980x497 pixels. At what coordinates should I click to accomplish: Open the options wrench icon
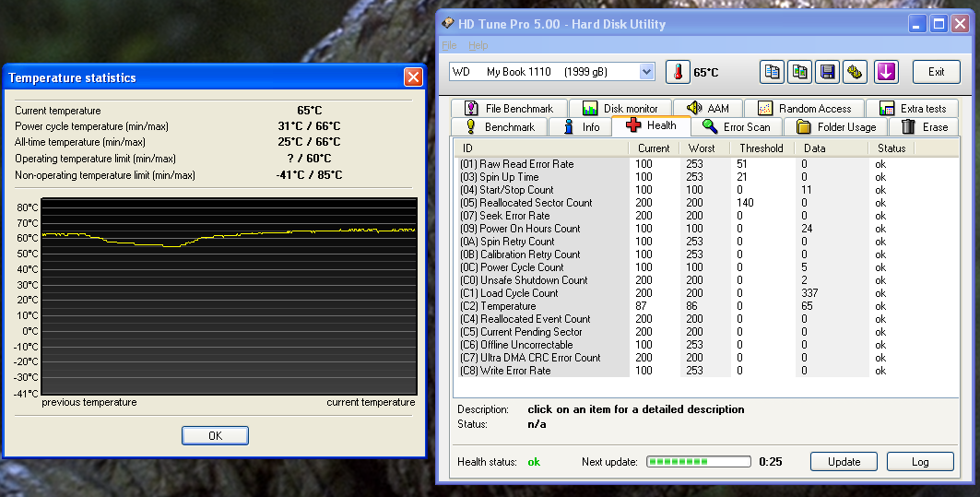click(x=855, y=72)
